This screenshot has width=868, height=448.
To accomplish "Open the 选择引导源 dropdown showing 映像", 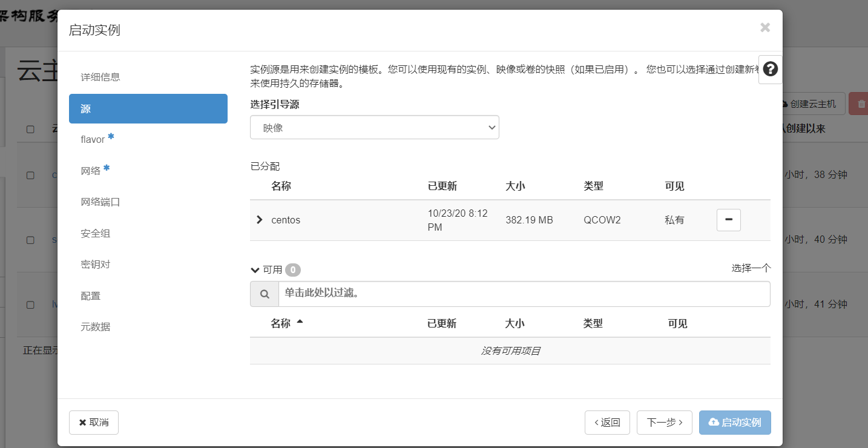I will [375, 128].
